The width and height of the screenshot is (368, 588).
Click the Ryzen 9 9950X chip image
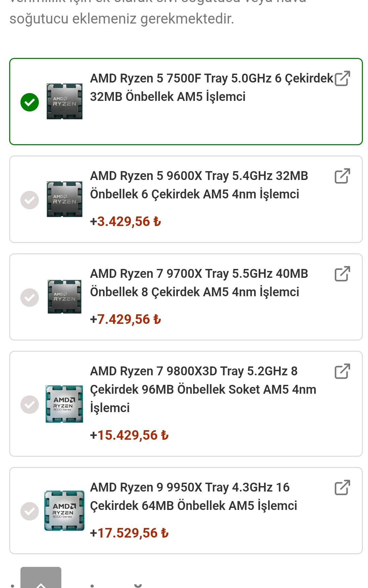click(64, 510)
